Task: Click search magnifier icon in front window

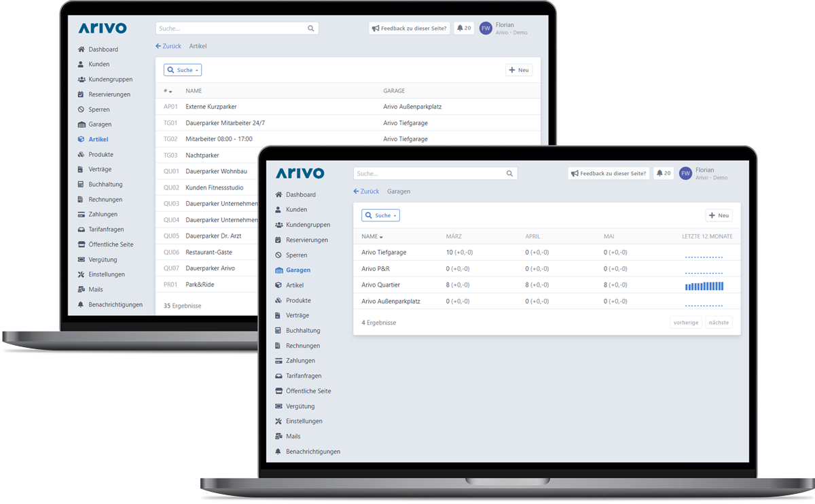Action: [509, 174]
